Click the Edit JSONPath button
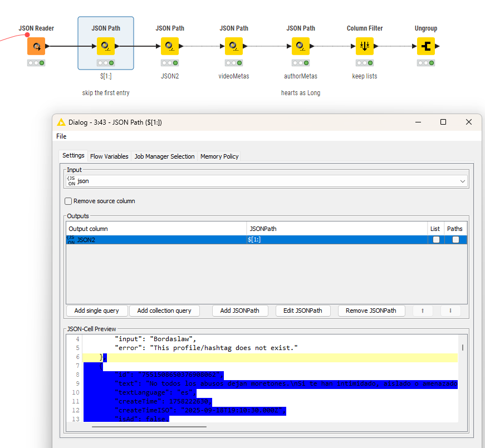This screenshot has width=485, height=448. point(302,311)
